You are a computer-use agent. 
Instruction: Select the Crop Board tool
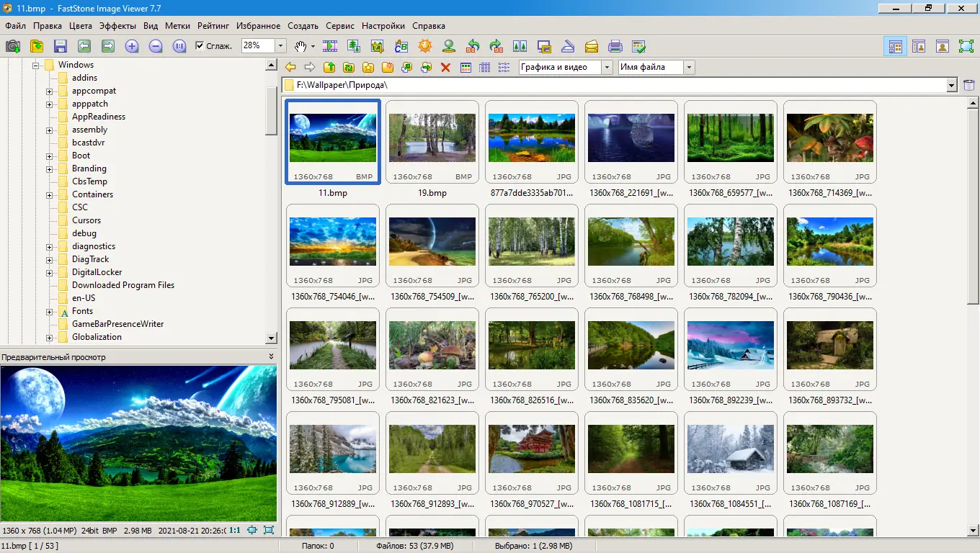pyautogui.click(x=375, y=46)
